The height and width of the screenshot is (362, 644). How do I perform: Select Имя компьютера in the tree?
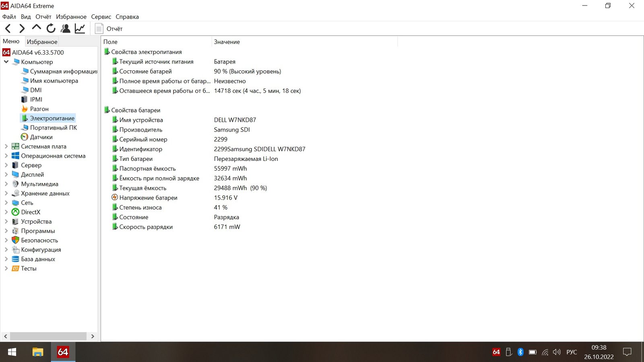(50, 81)
